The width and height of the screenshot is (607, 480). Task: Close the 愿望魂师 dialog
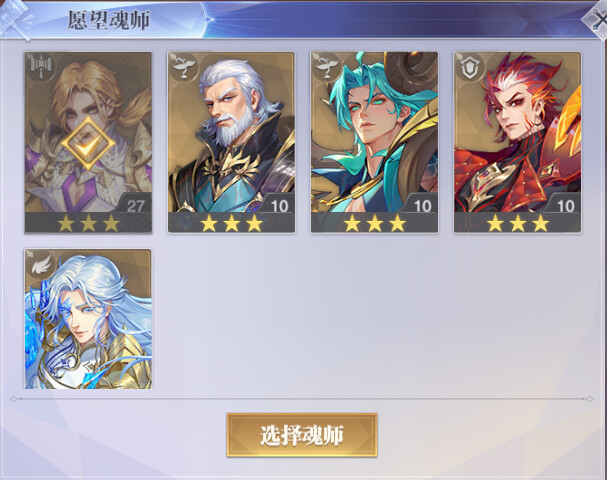click(x=596, y=19)
